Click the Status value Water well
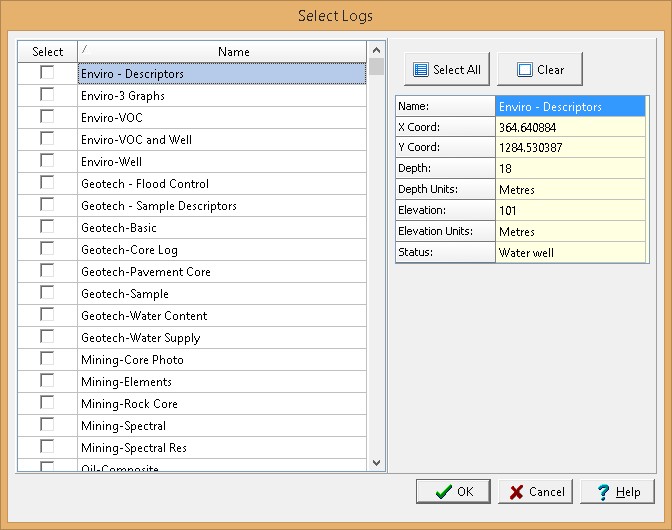The width and height of the screenshot is (672, 530). click(571, 253)
